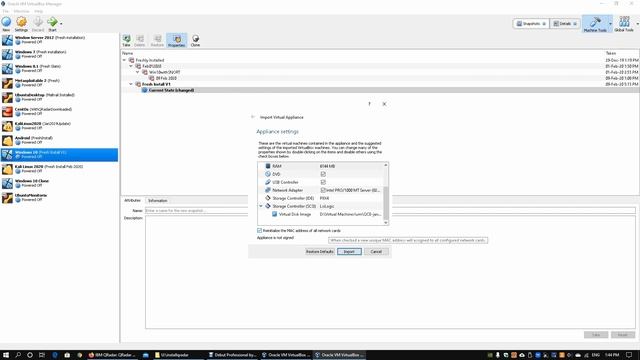Collapse the Win10withSNORT snapshot node
Viewport: 640px width, 360px height.
(x=138, y=72)
